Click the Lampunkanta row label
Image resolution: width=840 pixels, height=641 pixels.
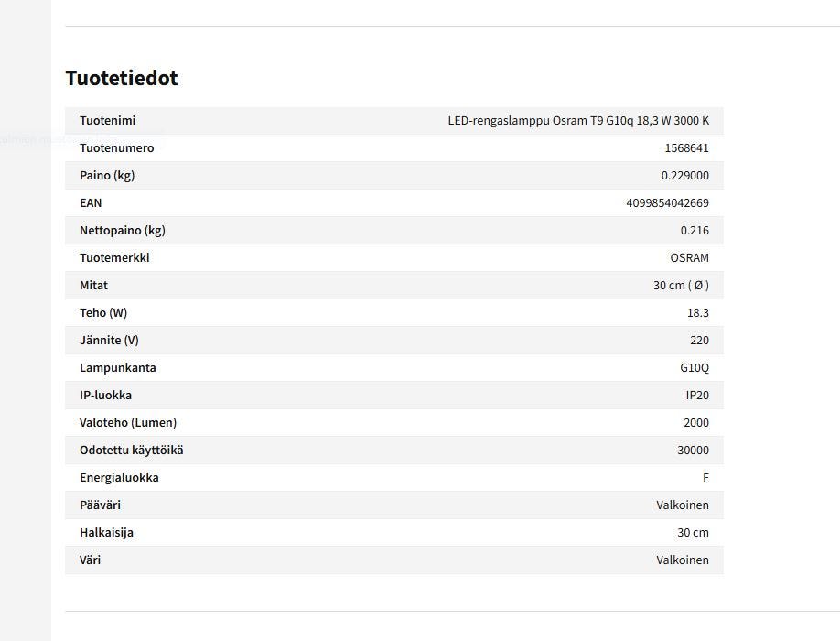point(117,368)
